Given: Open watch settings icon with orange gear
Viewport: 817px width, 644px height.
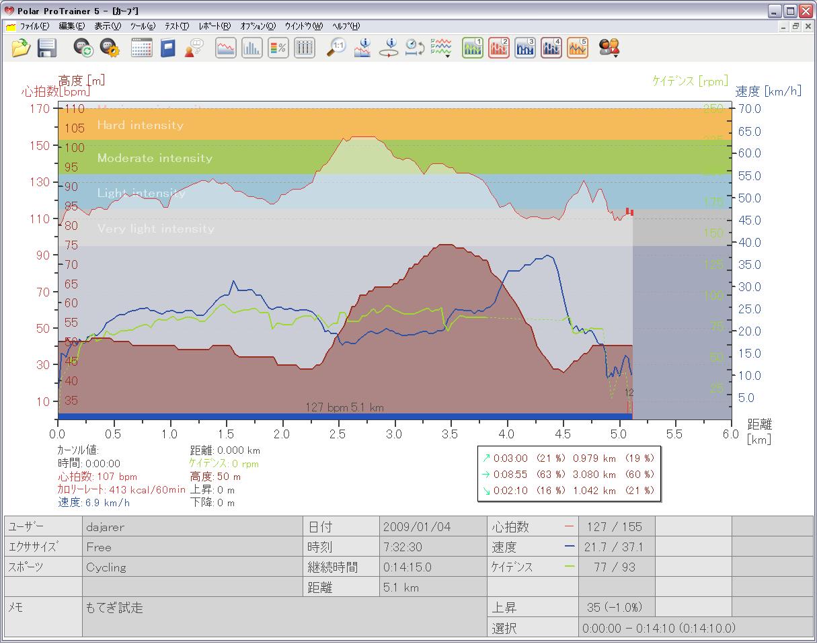Looking at the screenshot, I should [109, 48].
